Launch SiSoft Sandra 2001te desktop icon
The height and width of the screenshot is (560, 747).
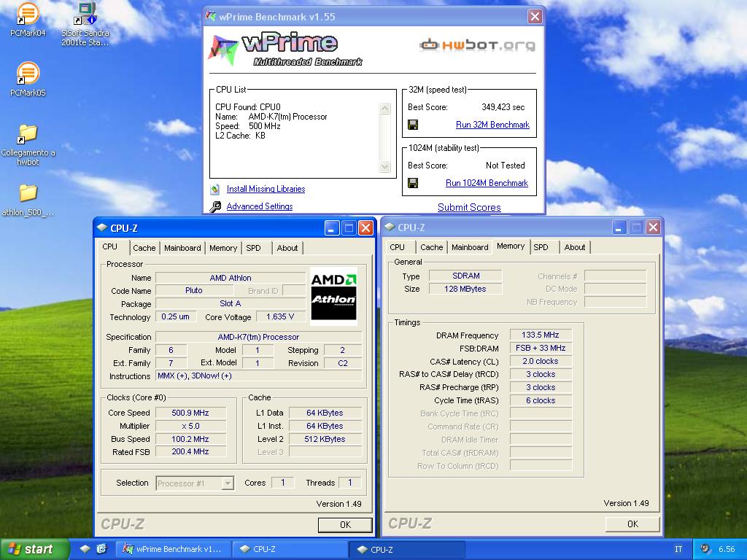[x=85, y=24]
